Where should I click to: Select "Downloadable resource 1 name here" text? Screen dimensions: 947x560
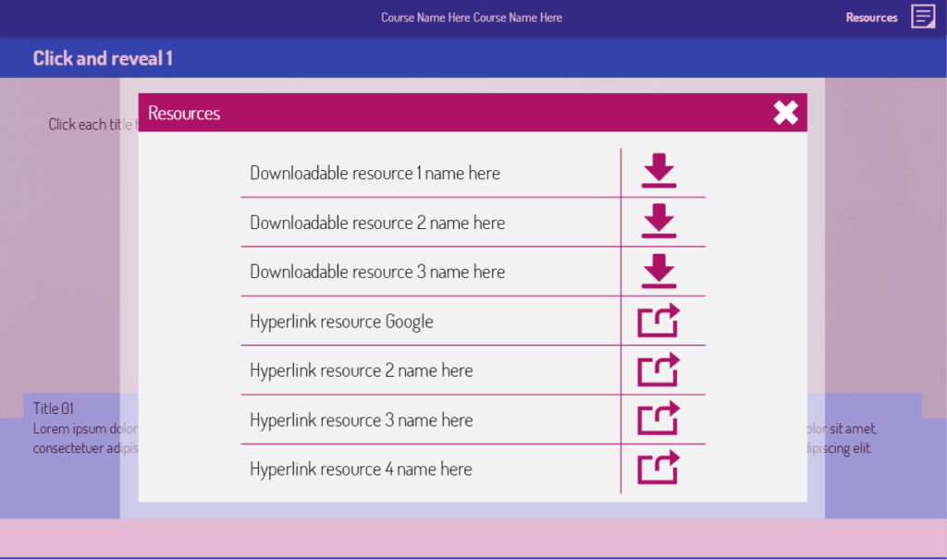375,173
